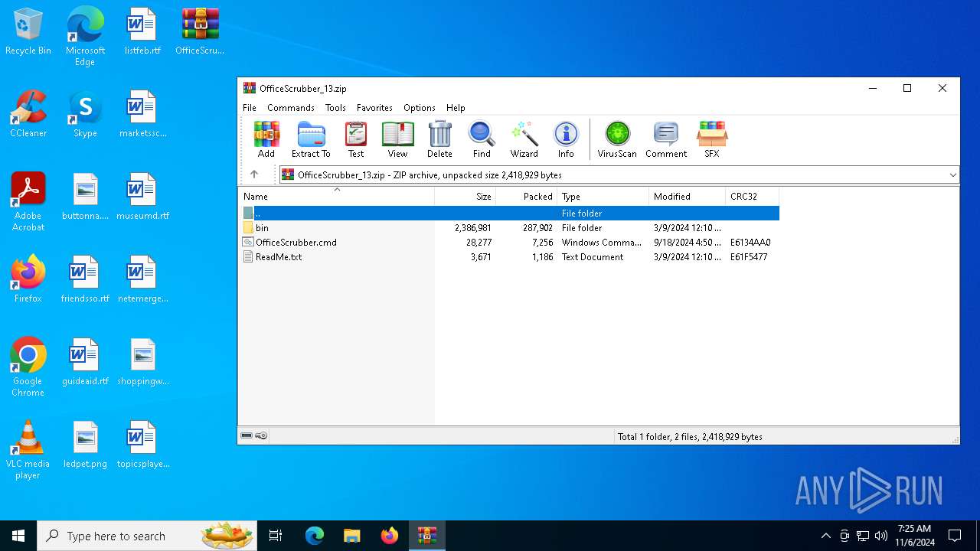This screenshot has width=980, height=551.
Task: Open the Commands menu
Action: pos(291,108)
